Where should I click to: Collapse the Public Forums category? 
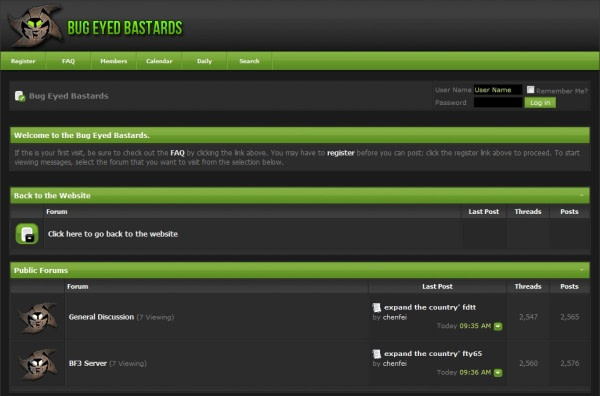(x=582, y=270)
